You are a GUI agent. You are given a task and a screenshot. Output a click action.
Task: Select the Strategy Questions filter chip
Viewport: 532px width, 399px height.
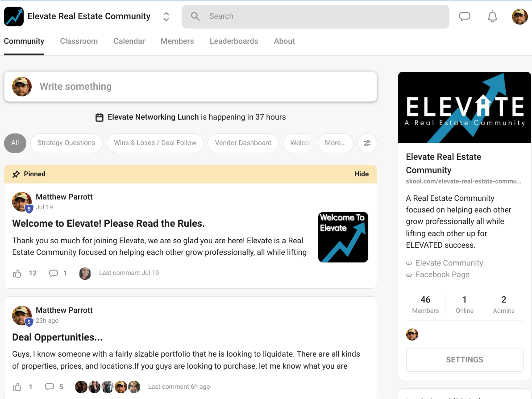click(66, 143)
